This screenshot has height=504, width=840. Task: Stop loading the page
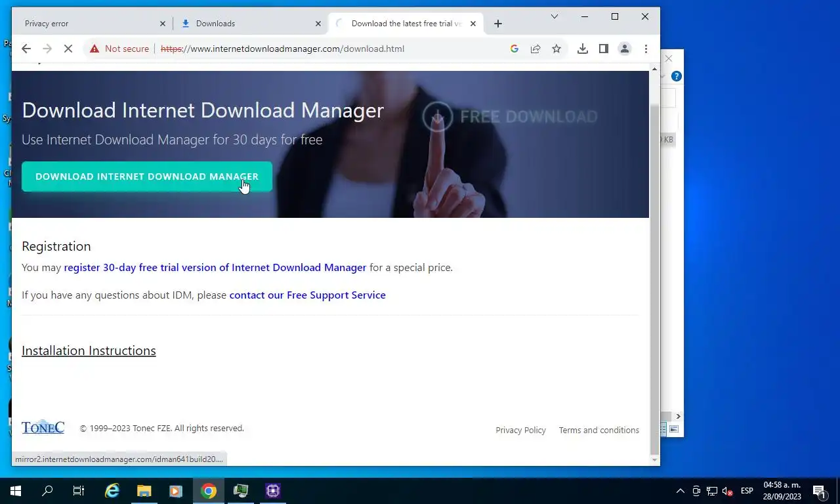click(x=68, y=49)
